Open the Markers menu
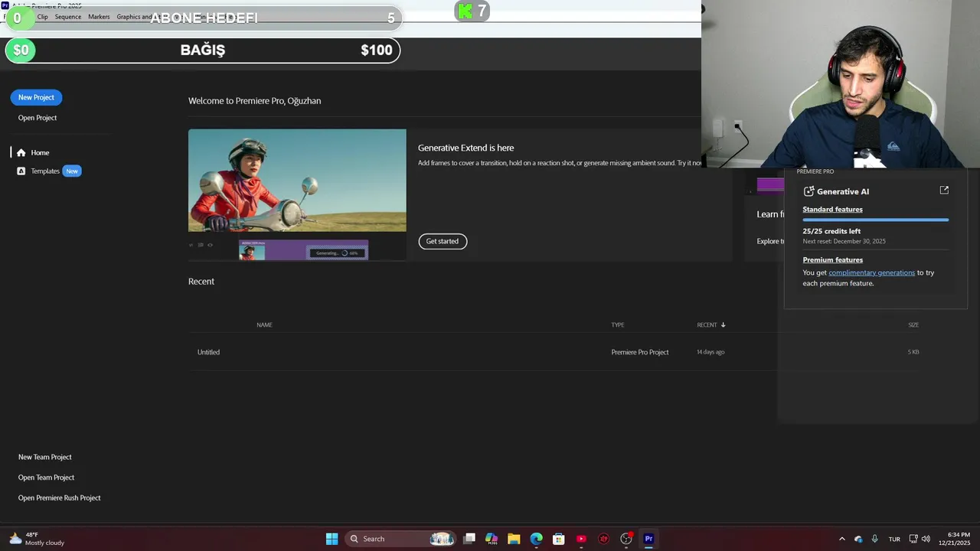The height and width of the screenshot is (551, 980). 99,17
